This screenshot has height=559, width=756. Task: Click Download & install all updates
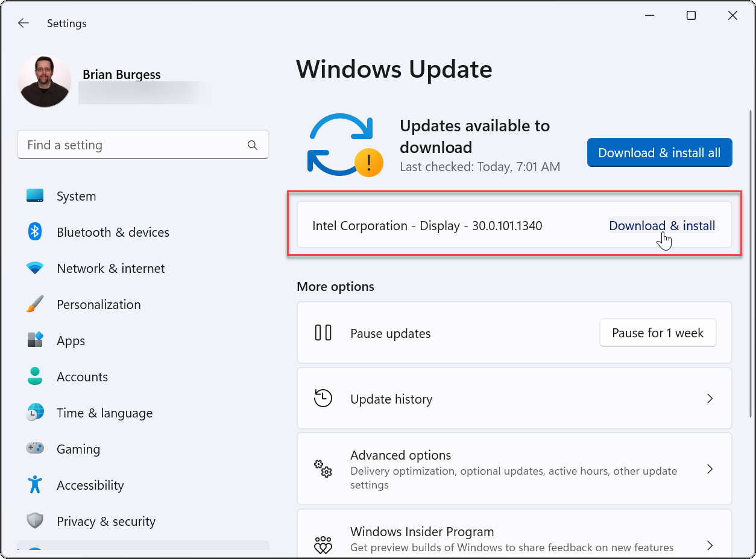659,152
